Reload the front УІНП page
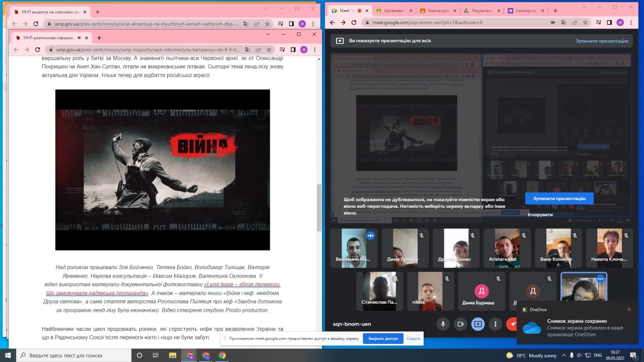 (37, 49)
